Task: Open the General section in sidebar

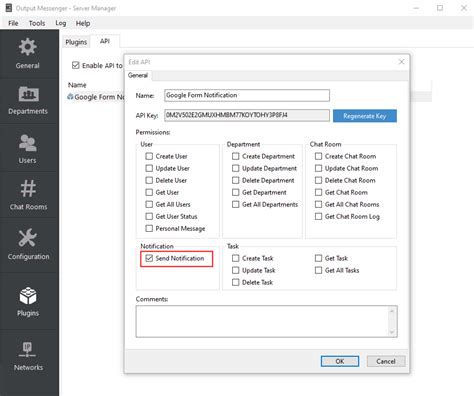Action: pyautogui.click(x=28, y=53)
